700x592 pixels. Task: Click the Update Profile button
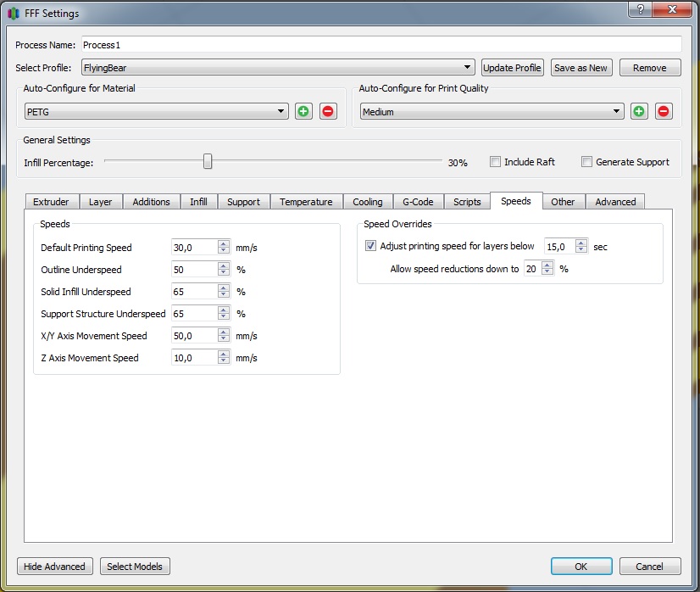pos(512,68)
